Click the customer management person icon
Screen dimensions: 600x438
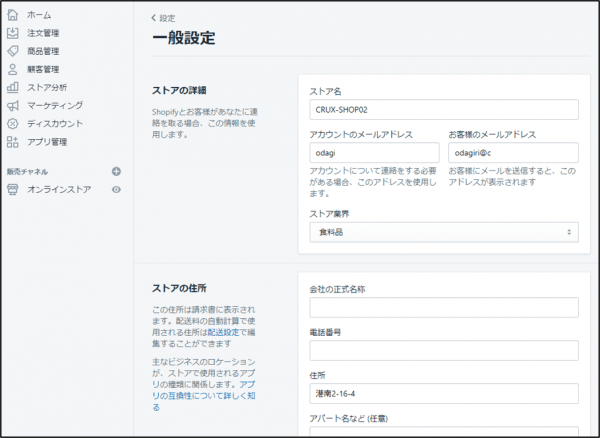pyautogui.click(x=13, y=69)
